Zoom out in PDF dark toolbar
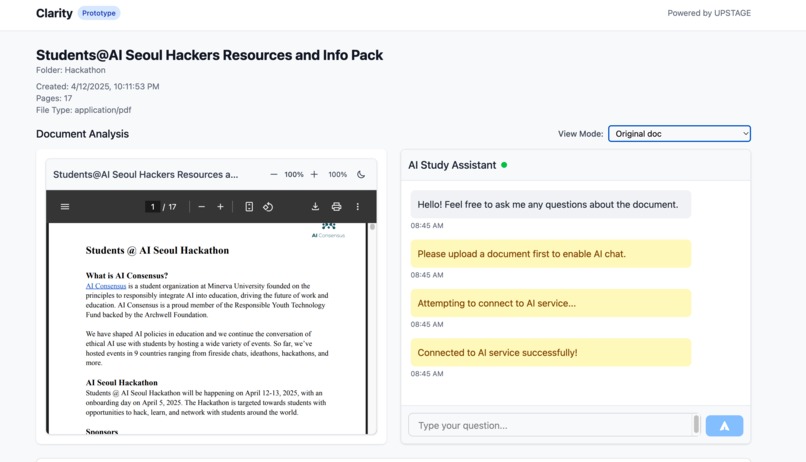 click(x=202, y=207)
